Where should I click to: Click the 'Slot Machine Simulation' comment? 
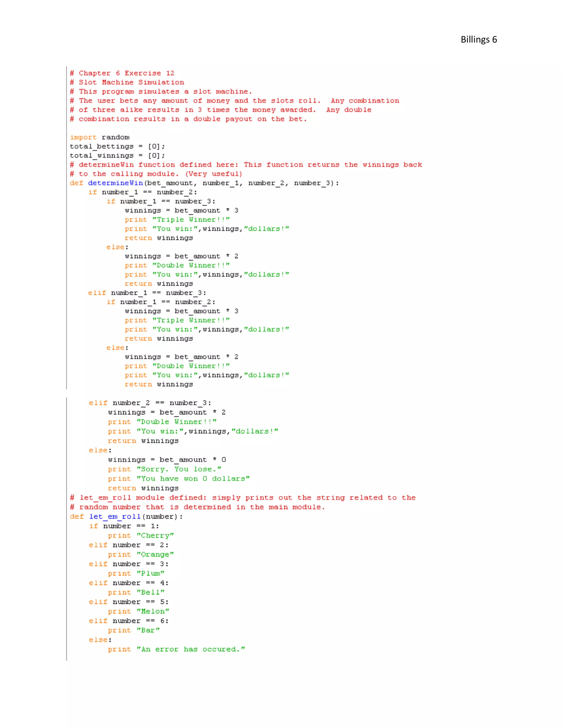127,82
